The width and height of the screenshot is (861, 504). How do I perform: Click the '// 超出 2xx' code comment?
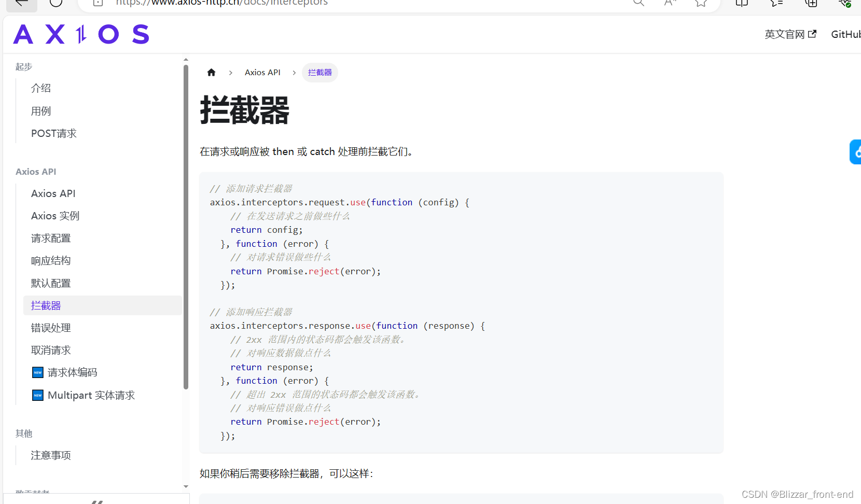(325, 395)
